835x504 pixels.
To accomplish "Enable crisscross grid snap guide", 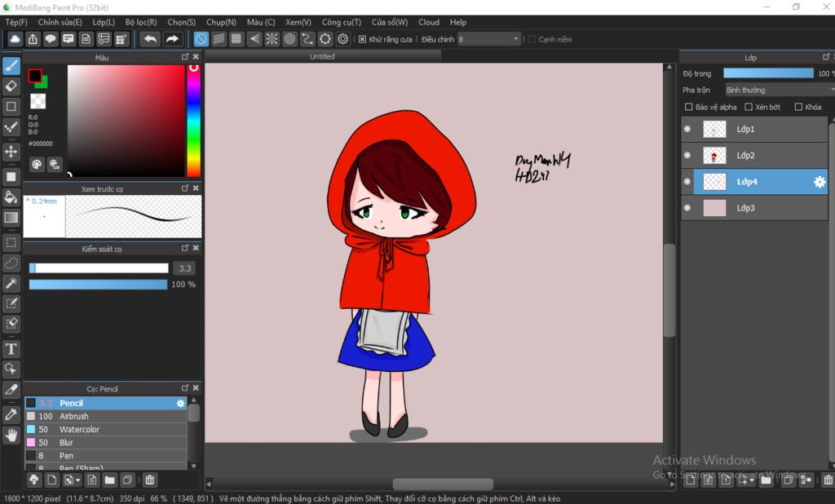I will (236, 39).
